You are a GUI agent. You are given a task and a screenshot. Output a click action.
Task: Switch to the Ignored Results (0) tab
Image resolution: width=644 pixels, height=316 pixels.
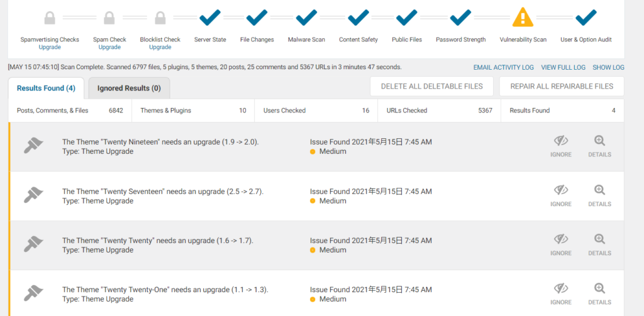tap(129, 88)
